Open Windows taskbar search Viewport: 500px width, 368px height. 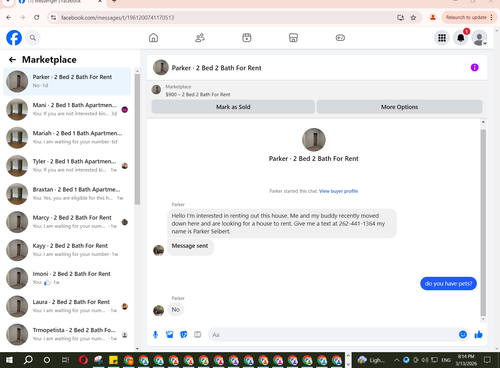point(28,360)
